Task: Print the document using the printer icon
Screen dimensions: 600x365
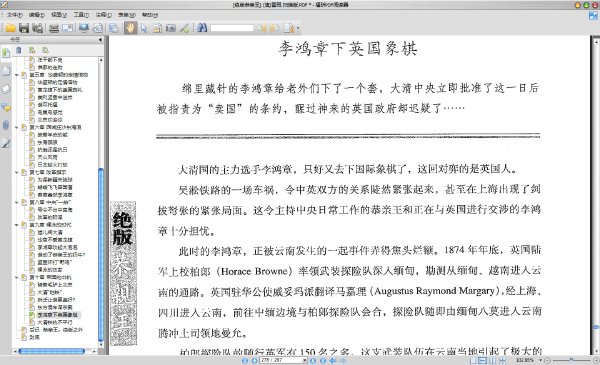Action: (54, 28)
